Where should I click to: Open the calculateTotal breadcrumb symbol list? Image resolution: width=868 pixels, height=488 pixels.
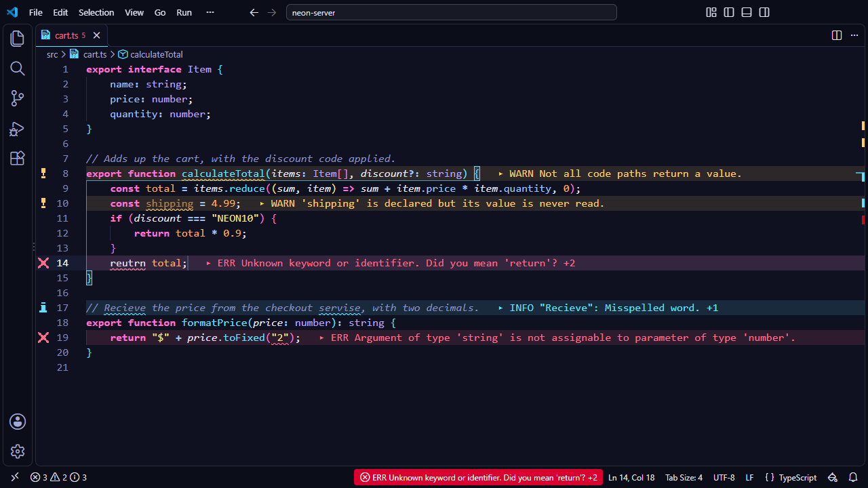point(151,54)
